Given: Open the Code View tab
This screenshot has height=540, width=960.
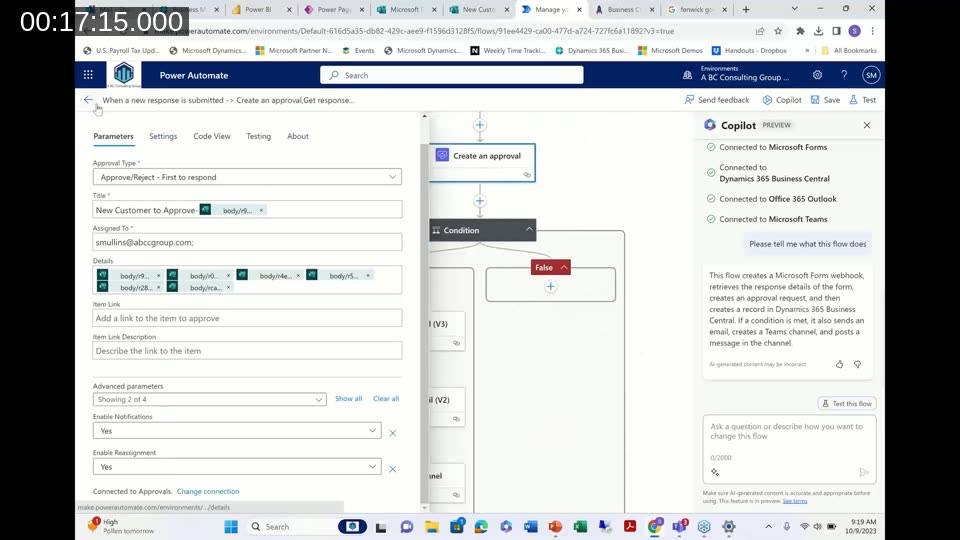Looking at the screenshot, I should pyautogui.click(x=212, y=136).
